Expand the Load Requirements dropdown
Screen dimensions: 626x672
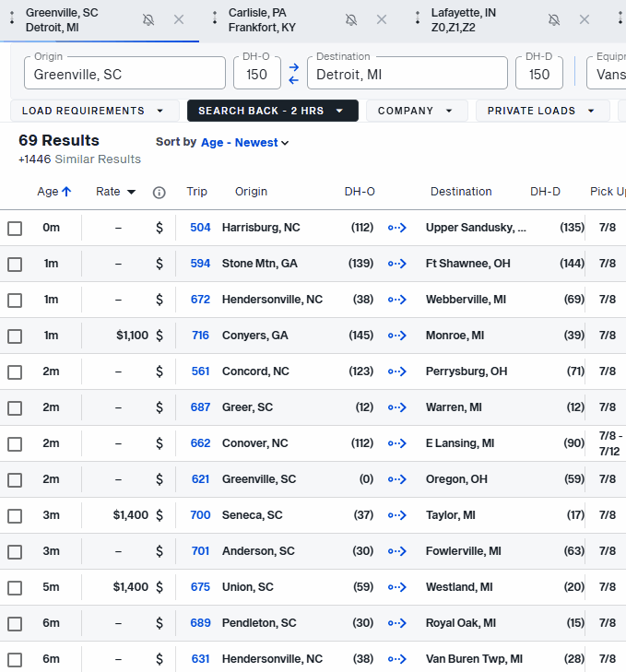tap(93, 111)
